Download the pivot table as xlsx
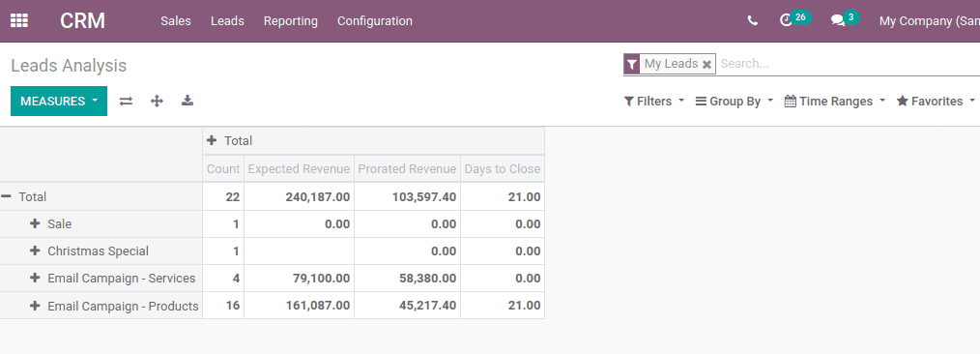The image size is (980, 354). coord(187,100)
